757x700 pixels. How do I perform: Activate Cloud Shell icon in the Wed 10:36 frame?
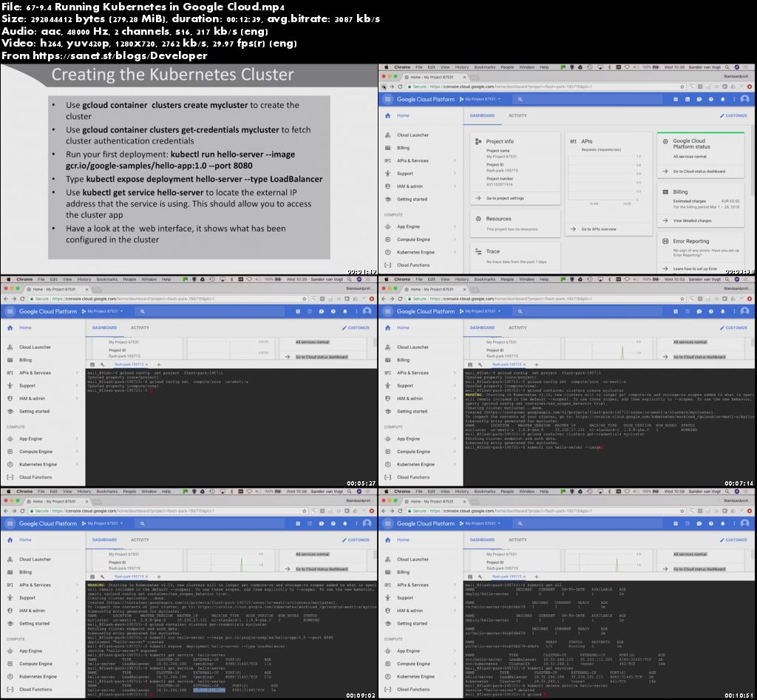click(688, 99)
